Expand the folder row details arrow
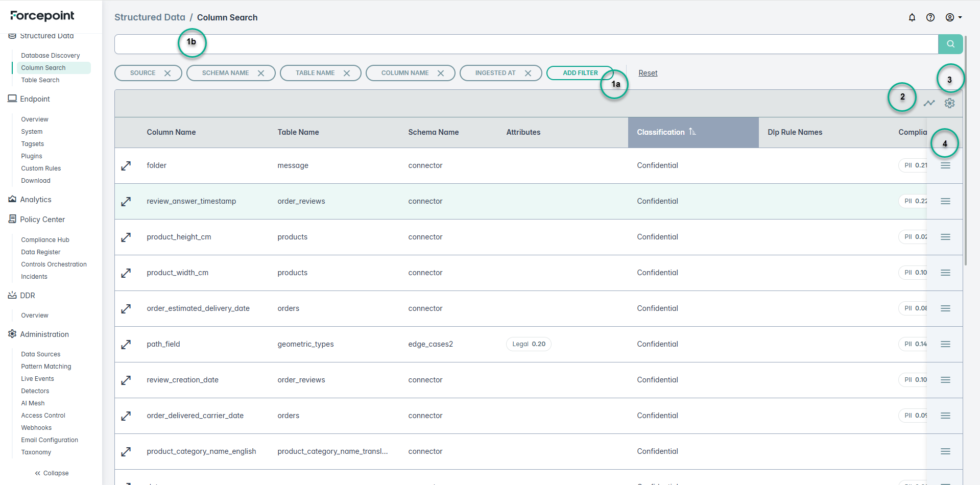The image size is (980, 485). [x=126, y=166]
